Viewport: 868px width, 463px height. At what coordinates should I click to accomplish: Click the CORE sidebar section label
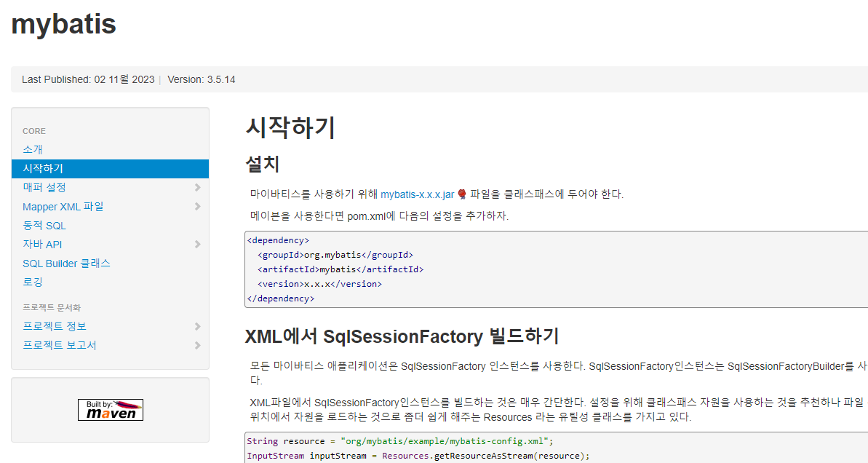click(x=33, y=131)
